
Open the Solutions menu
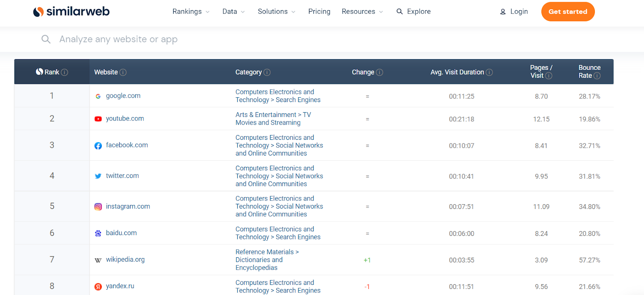(x=277, y=12)
